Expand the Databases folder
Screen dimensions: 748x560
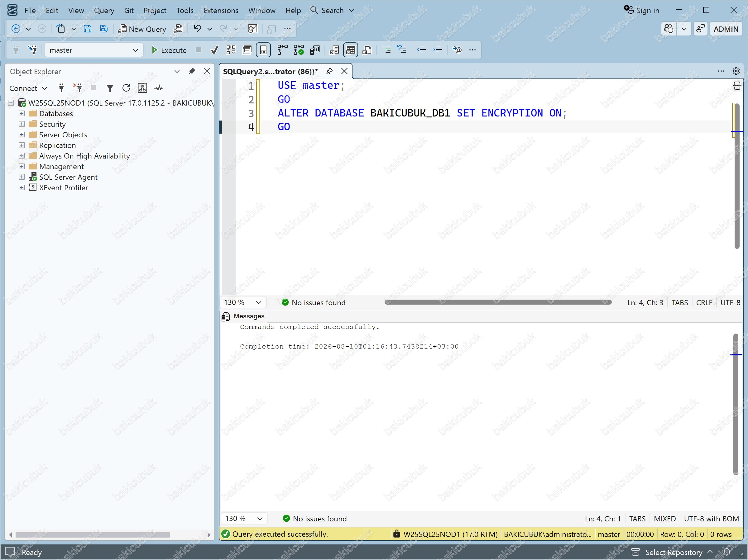click(22, 114)
